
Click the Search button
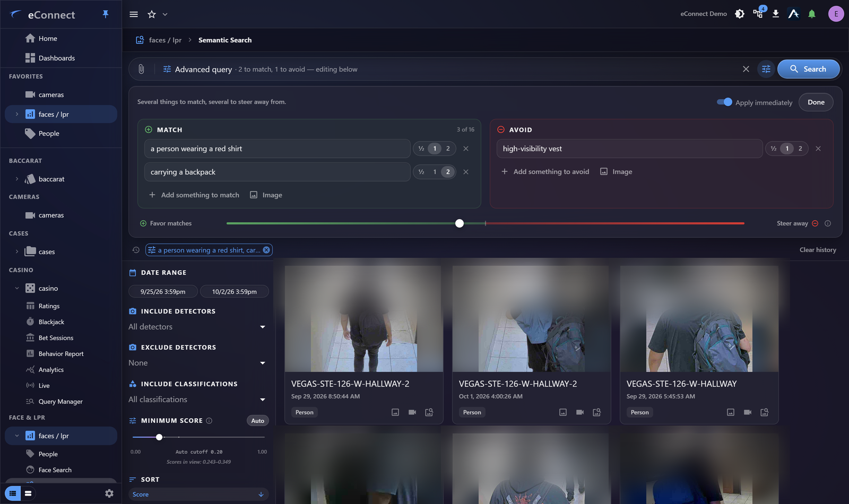pyautogui.click(x=809, y=69)
